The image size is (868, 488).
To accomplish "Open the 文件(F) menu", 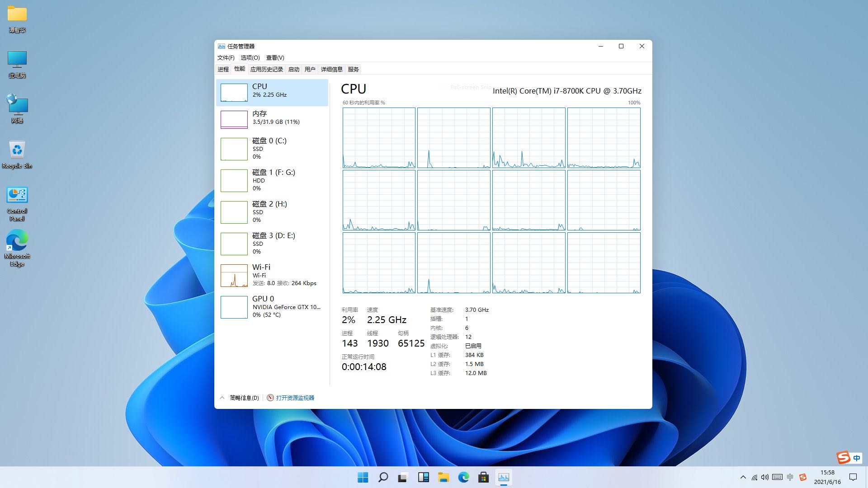I will [226, 57].
